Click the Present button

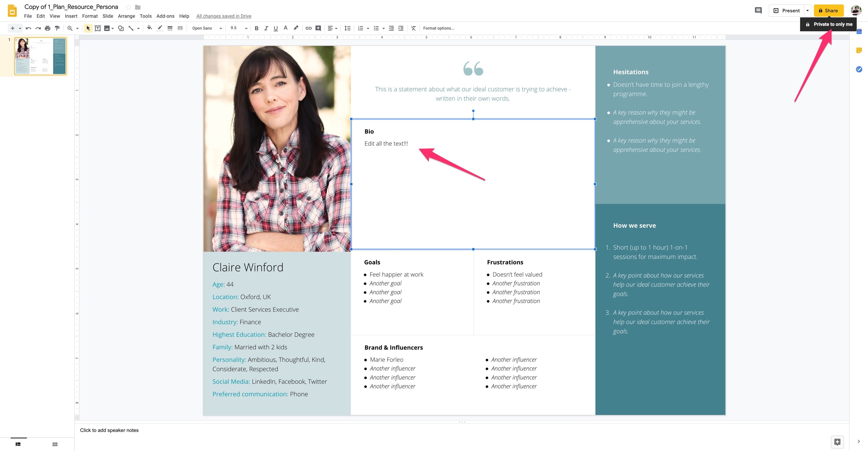(x=790, y=10)
